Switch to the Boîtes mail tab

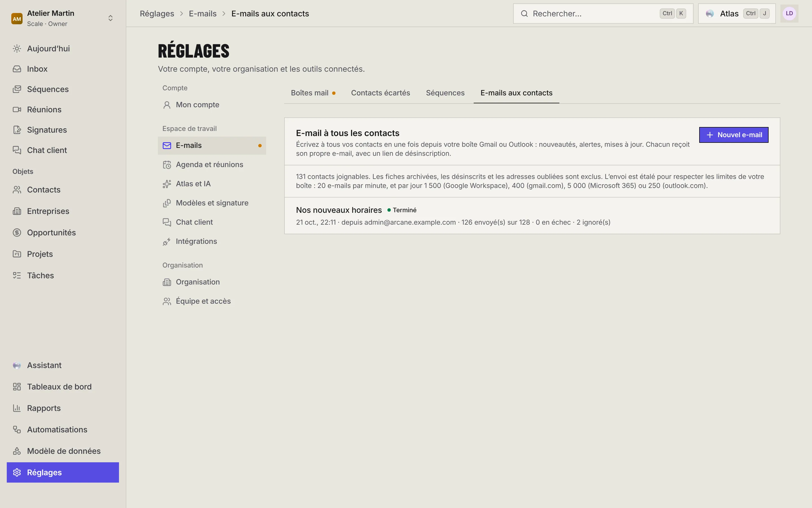point(313,93)
